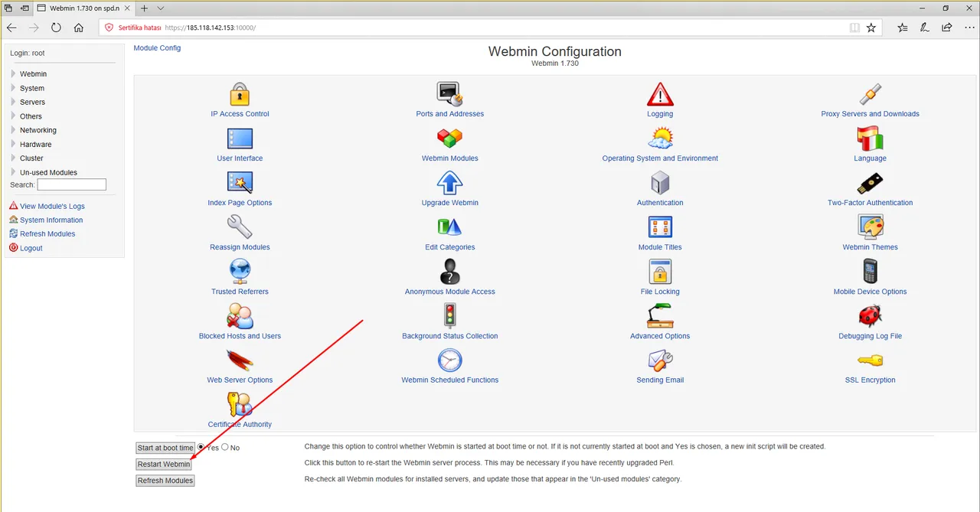Open the reading view book icon

854,28
